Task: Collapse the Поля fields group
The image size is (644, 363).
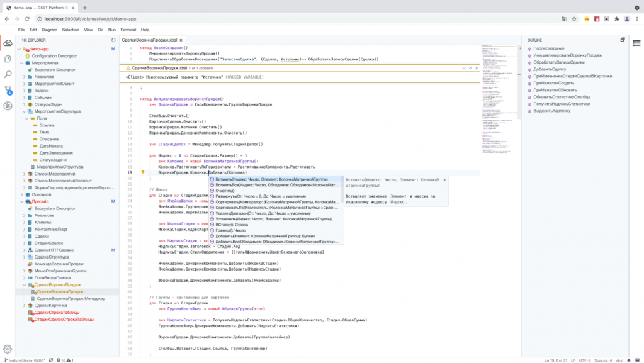Action: 27,118
